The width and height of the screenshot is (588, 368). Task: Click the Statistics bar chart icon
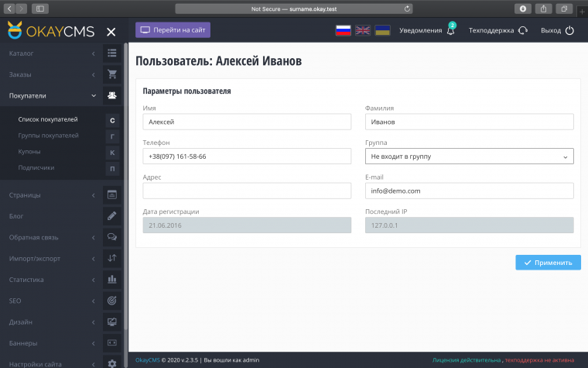coord(112,280)
